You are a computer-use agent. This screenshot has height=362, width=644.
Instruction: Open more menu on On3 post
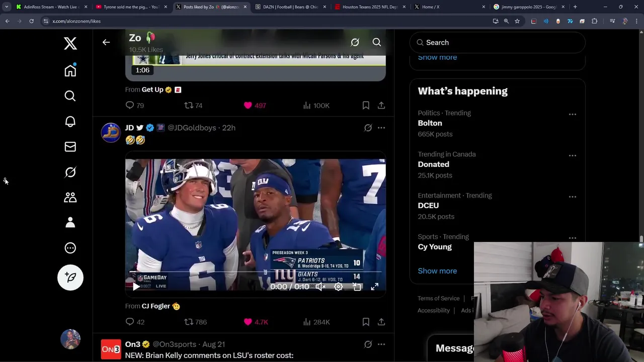(381, 344)
